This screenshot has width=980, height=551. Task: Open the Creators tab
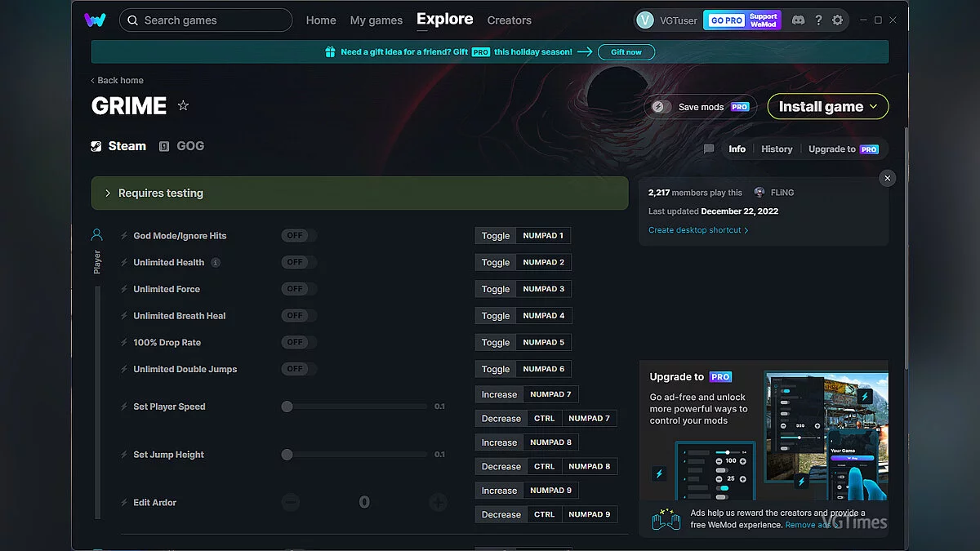point(510,20)
